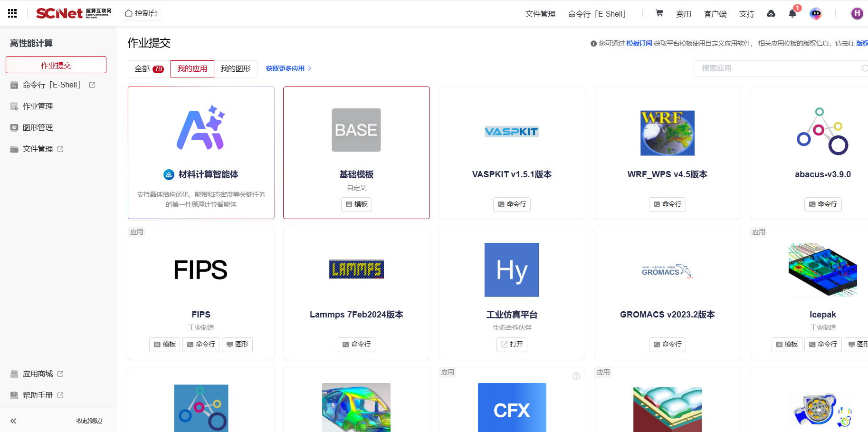
Task: Open the AI assistant robot icon
Action: pyautogui.click(x=816, y=13)
